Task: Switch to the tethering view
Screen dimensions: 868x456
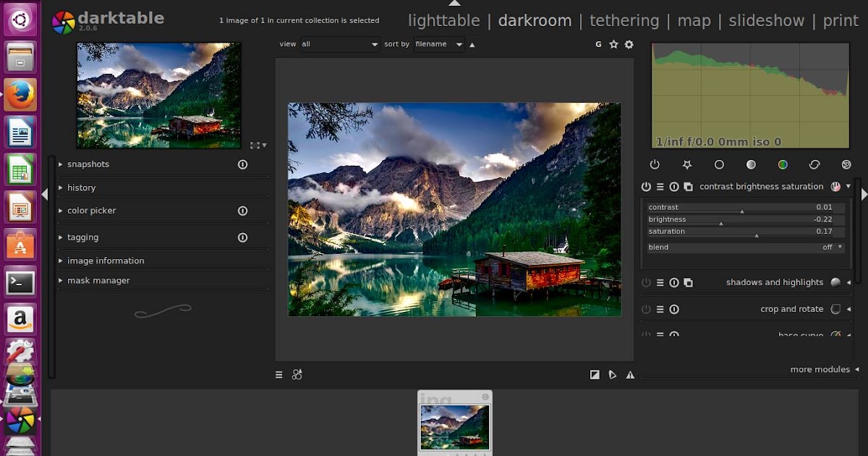Action: (624, 21)
